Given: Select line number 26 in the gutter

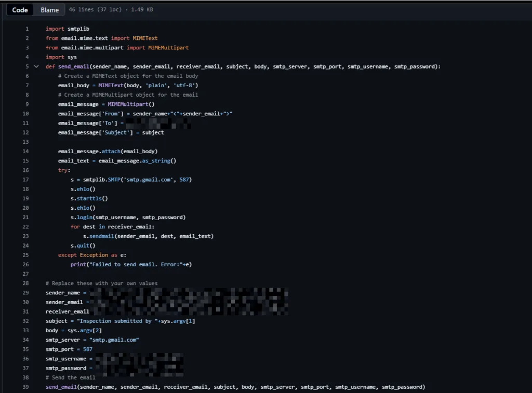Looking at the screenshot, I should [26, 264].
